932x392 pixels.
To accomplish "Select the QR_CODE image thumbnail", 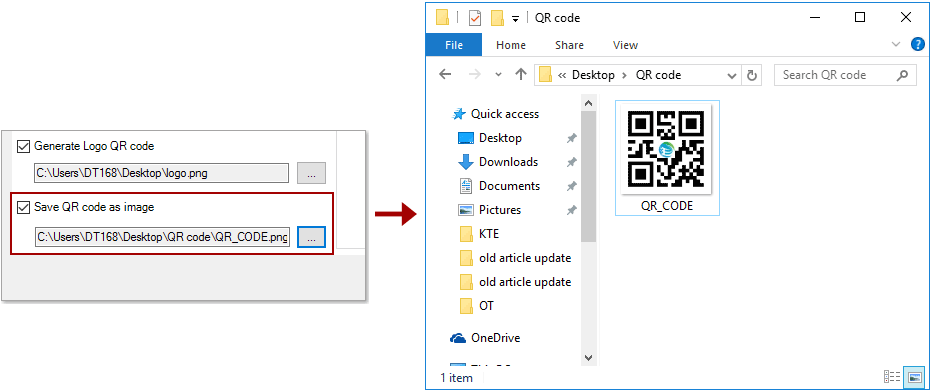I will point(667,157).
